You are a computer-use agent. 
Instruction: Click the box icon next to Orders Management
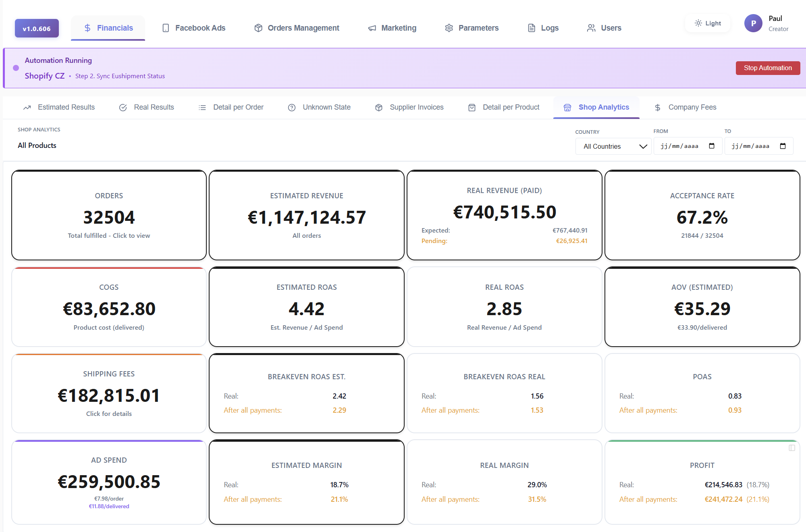coord(258,28)
